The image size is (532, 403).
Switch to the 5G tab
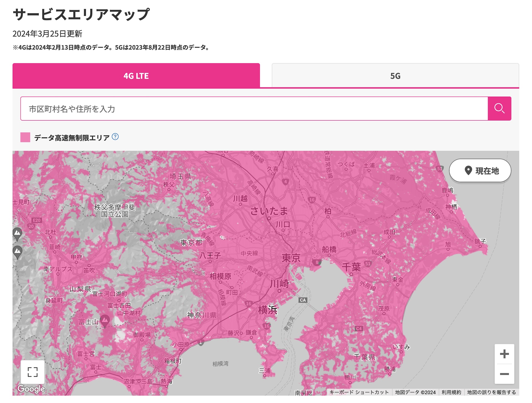tap(395, 76)
